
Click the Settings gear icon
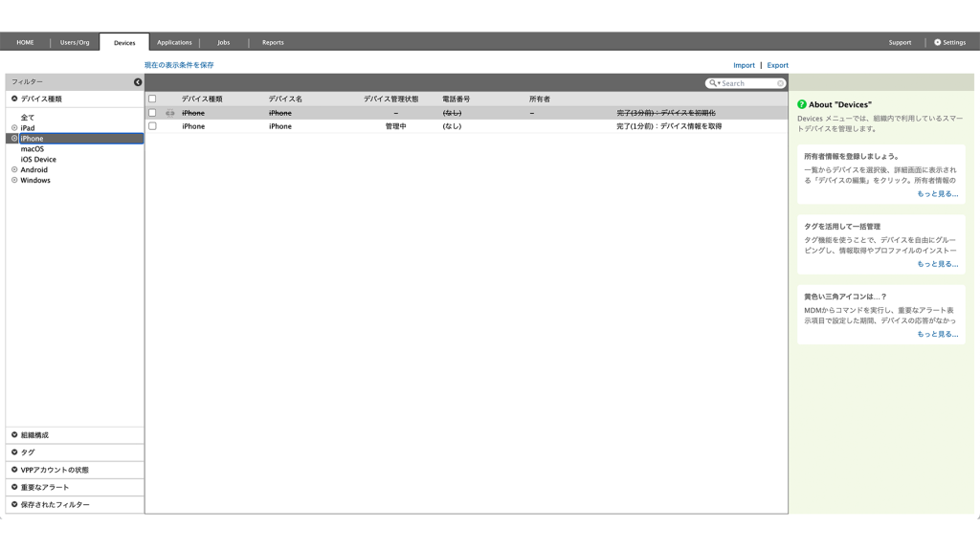pyautogui.click(x=937, y=42)
